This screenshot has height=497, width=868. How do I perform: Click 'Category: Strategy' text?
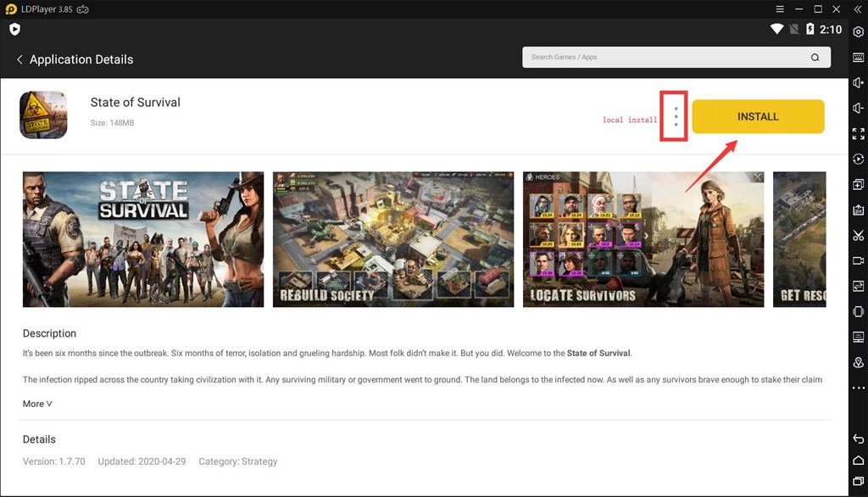[x=238, y=461]
